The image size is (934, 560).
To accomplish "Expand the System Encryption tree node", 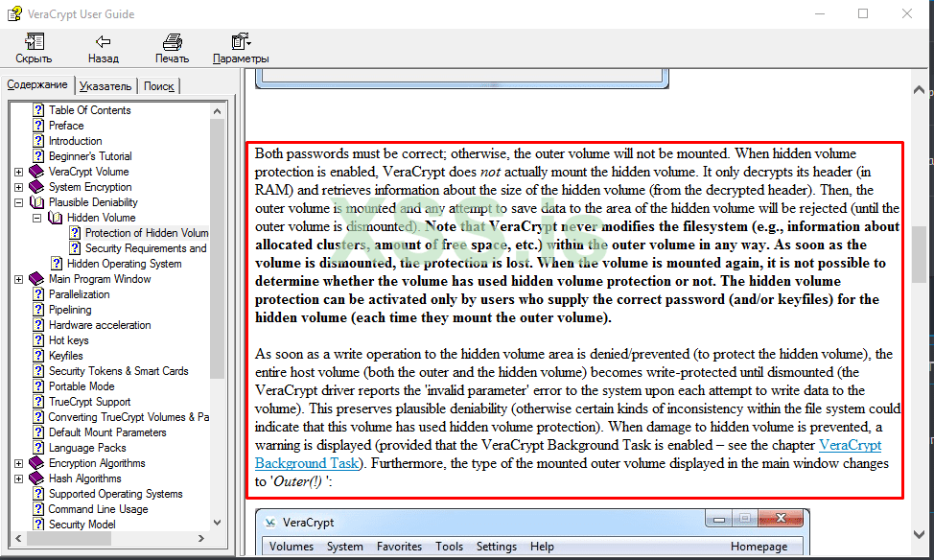I will click(19, 187).
